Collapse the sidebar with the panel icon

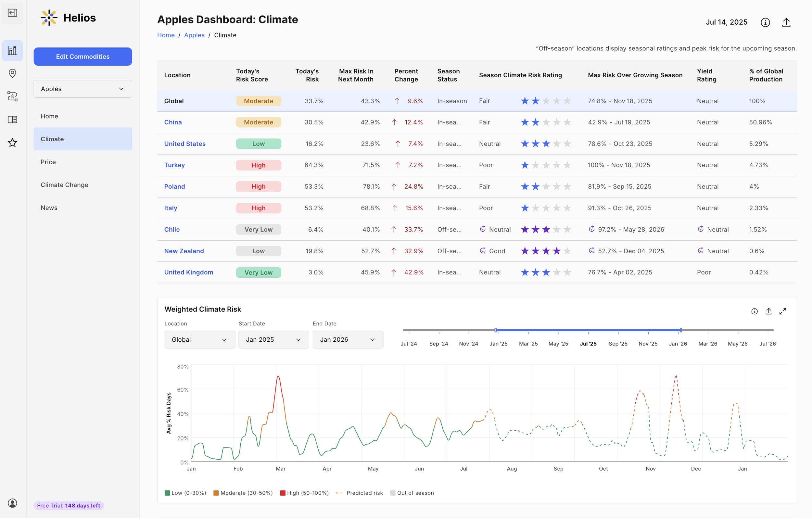[x=12, y=13]
